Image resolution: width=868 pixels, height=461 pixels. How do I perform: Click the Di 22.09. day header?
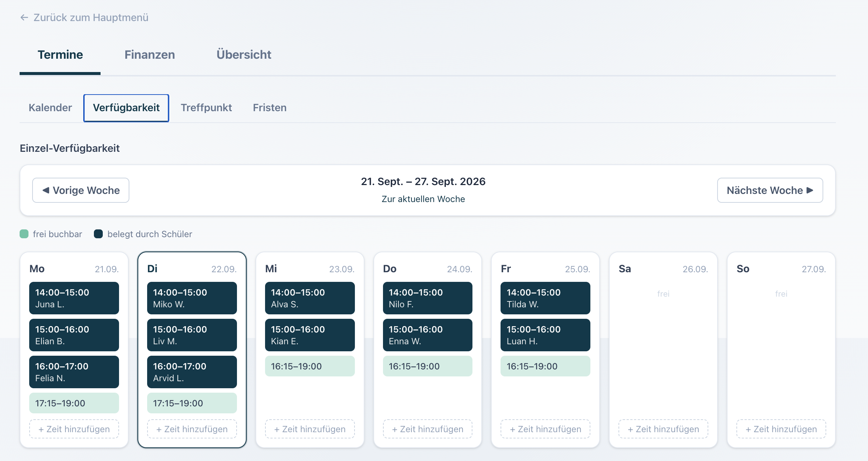click(x=192, y=269)
